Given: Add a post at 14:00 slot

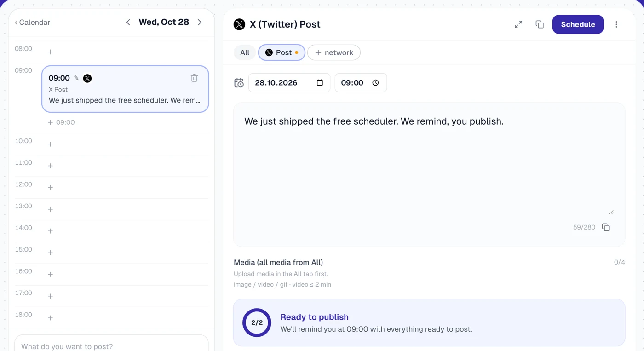Looking at the screenshot, I should pos(51,231).
